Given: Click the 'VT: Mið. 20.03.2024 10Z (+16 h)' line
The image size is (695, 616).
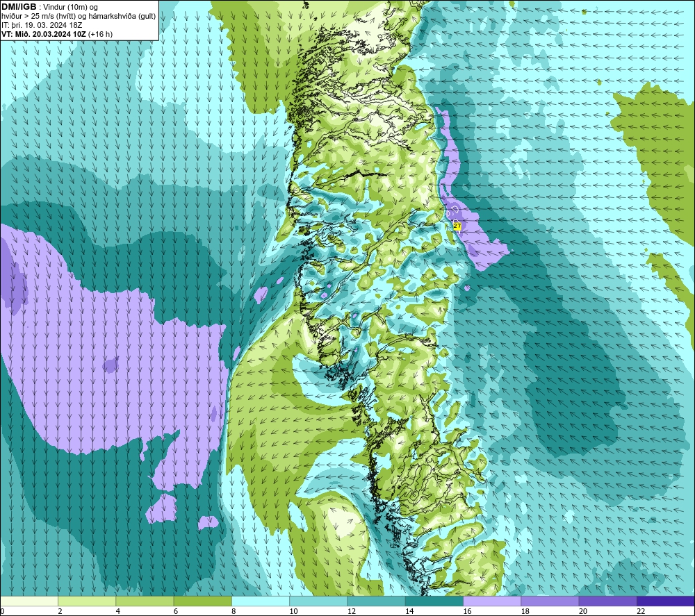Looking at the screenshot, I should tap(57, 34).
